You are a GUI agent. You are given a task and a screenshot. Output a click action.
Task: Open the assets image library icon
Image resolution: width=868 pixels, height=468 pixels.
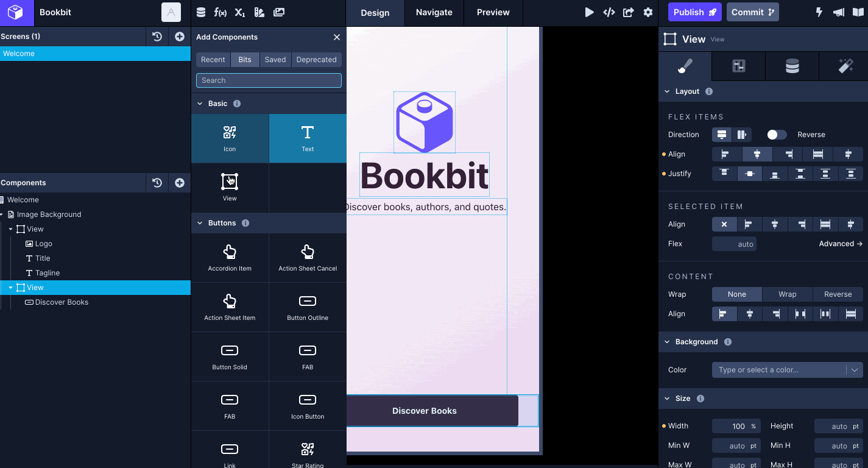(278, 12)
